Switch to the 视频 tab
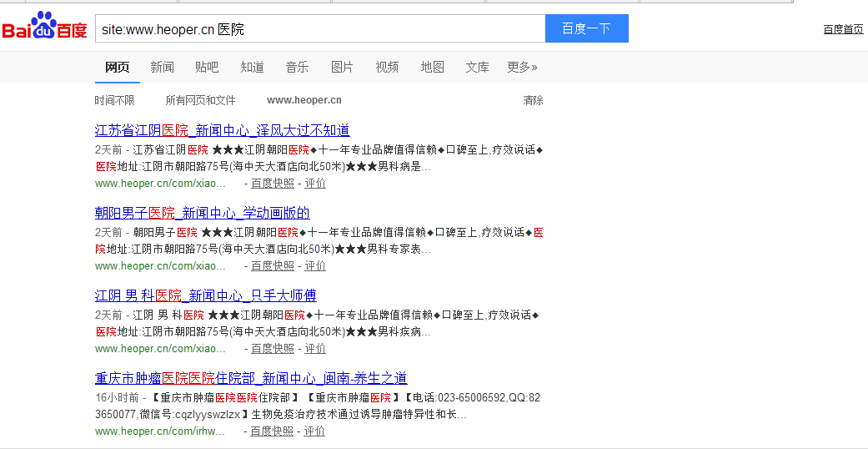The image size is (868, 449). (x=387, y=67)
